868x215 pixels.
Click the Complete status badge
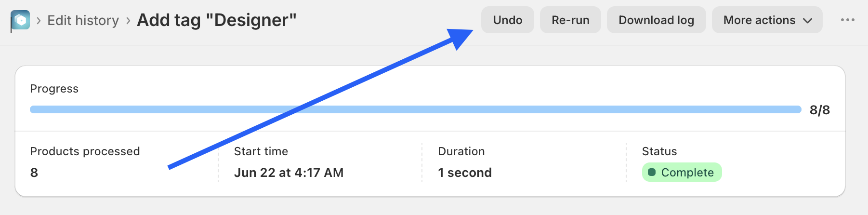pyautogui.click(x=682, y=172)
